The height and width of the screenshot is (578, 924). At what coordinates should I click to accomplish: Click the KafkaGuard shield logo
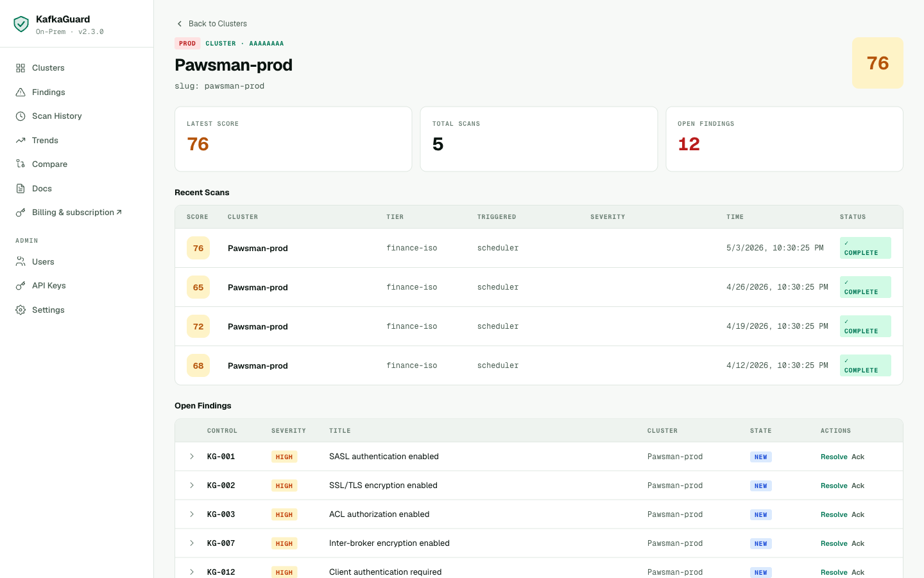tap(21, 24)
